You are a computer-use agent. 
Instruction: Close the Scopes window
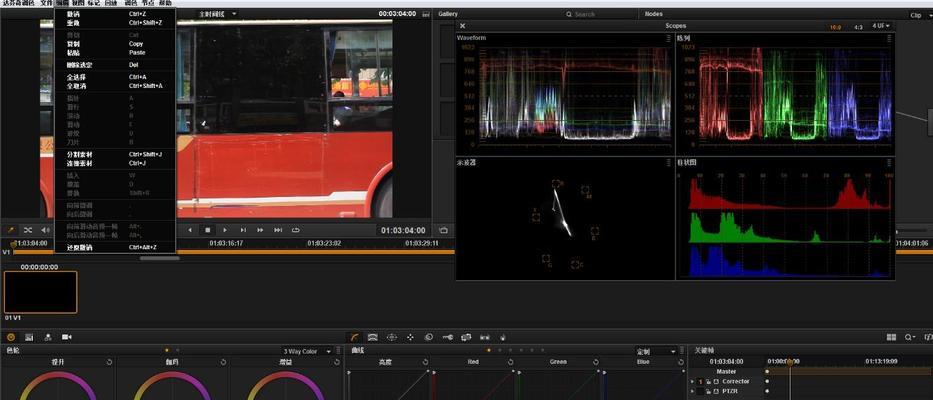click(x=462, y=26)
